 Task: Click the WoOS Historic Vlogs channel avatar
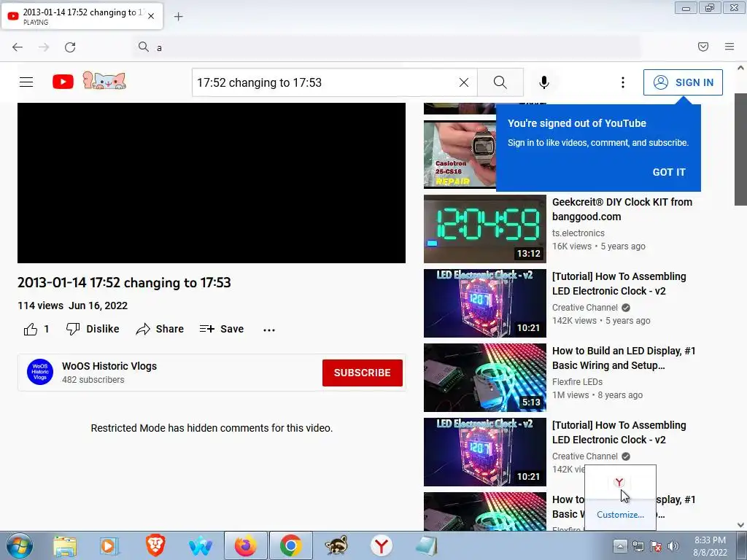pos(40,372)
